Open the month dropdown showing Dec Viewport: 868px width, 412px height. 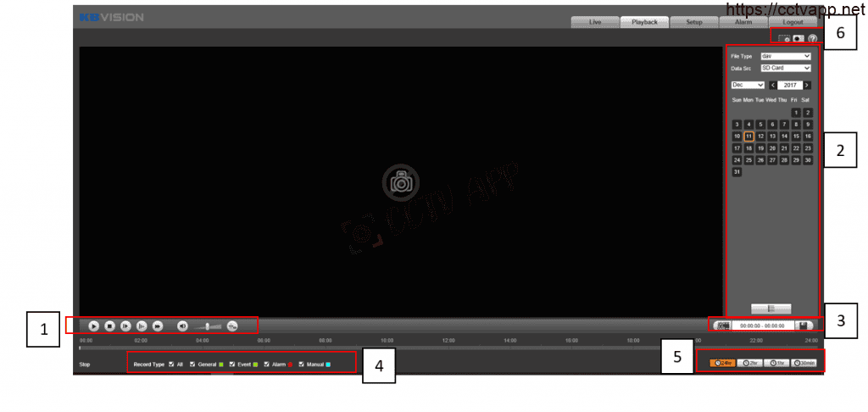748,86
